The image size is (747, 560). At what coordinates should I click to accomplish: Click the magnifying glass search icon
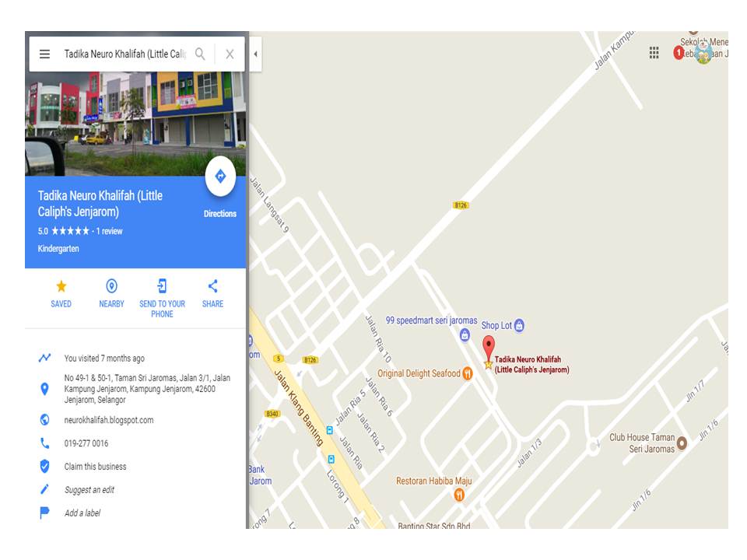click(200, 54)
